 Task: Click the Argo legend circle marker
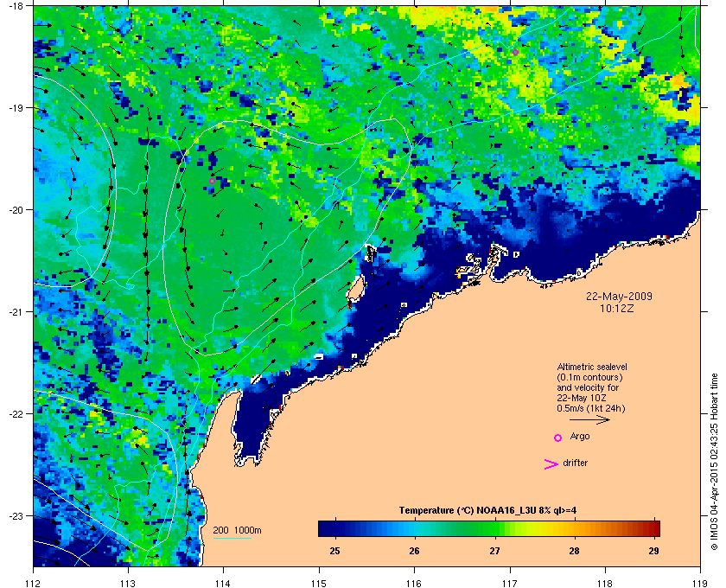[558, 438]
